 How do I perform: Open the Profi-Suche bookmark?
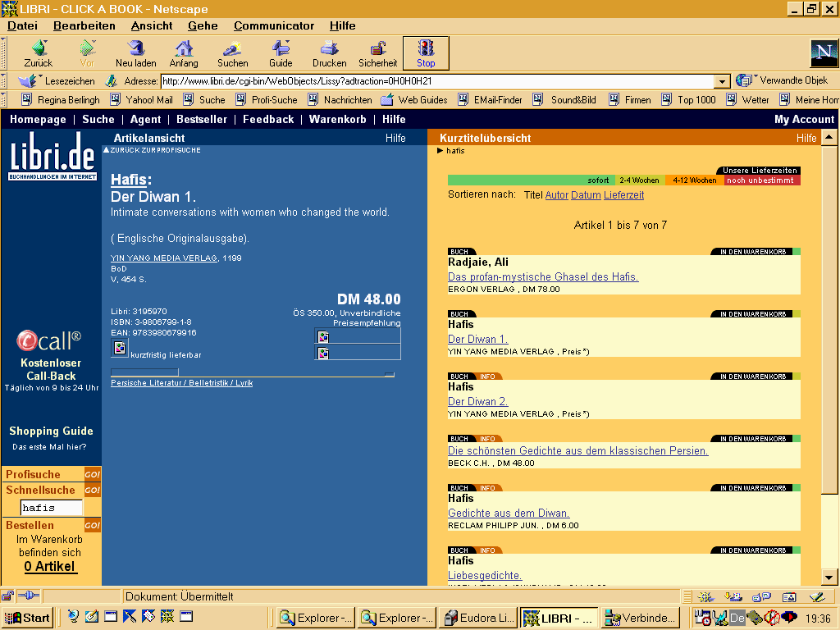pos(267,99)
